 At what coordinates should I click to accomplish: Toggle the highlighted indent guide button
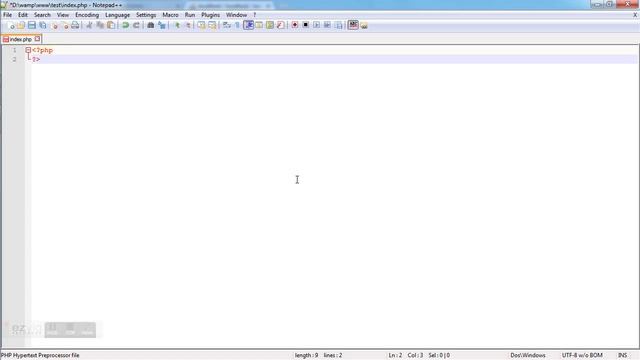[x=248, y=25]
